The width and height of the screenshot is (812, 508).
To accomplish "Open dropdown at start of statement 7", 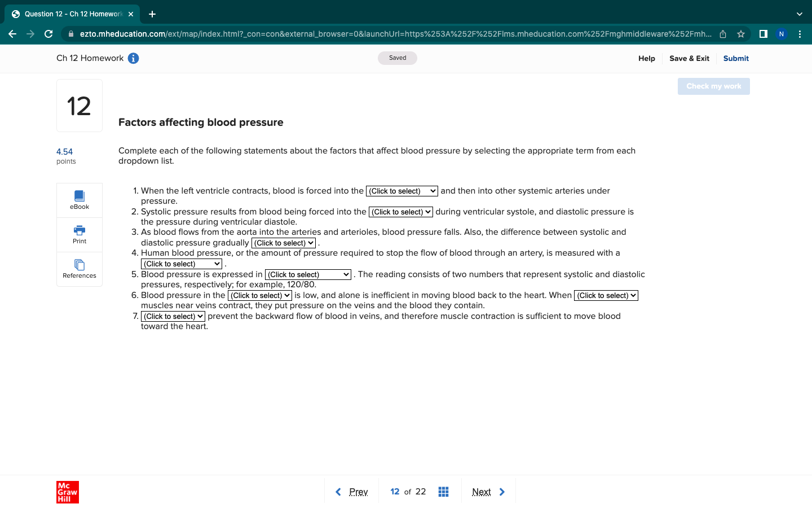I will pyautogui.click(x=173, y=317).
